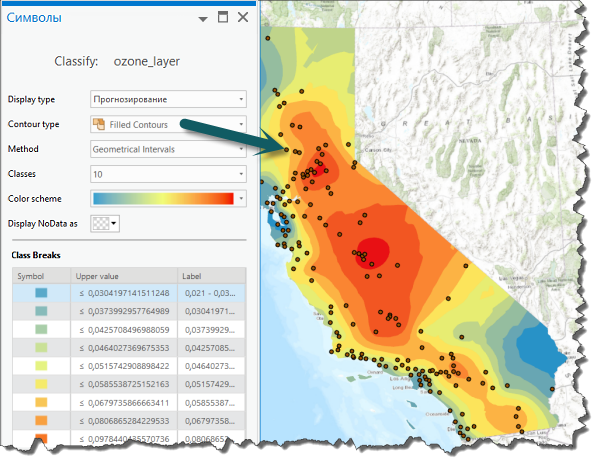Click the Label column header
Viewport: 600px width, 464px height.
tap(210, 275)
